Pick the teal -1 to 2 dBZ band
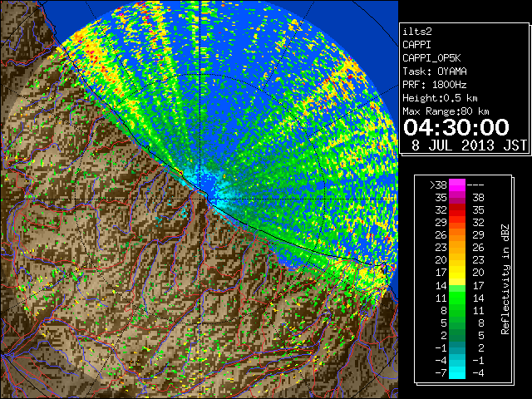The width and height of the screenshot is (532, 399). tap(456, 347)
